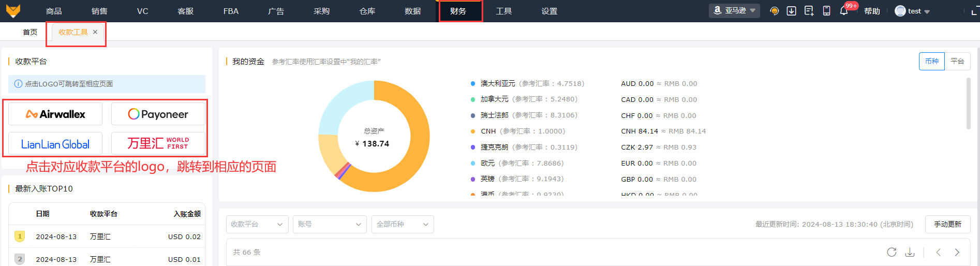The width and height of the screenshot is (980, 266).
Task: Click the CZK 2.97 balance value
Action: pyautogui.click(x=637, y=147)
